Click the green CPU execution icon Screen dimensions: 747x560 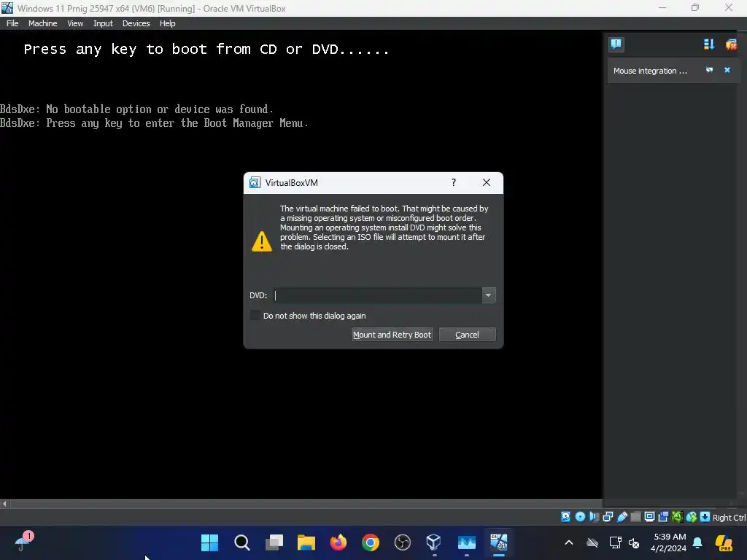click(x=677, y=517)
